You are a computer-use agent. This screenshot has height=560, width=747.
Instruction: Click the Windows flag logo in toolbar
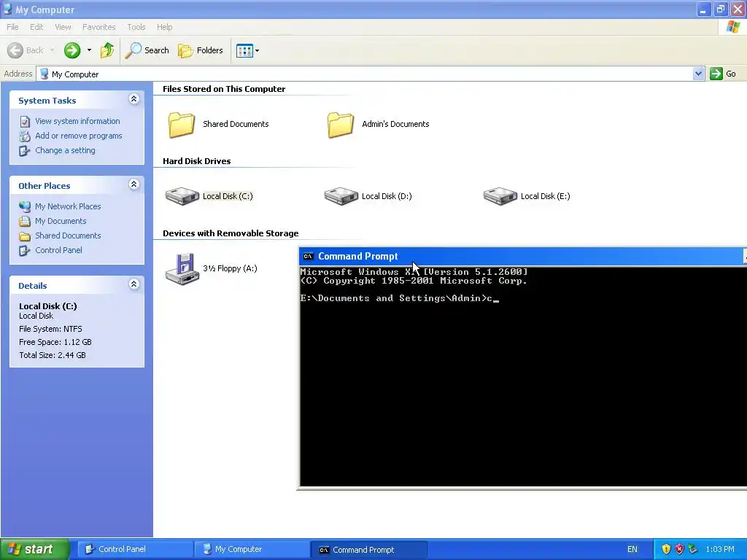point(732,27)
